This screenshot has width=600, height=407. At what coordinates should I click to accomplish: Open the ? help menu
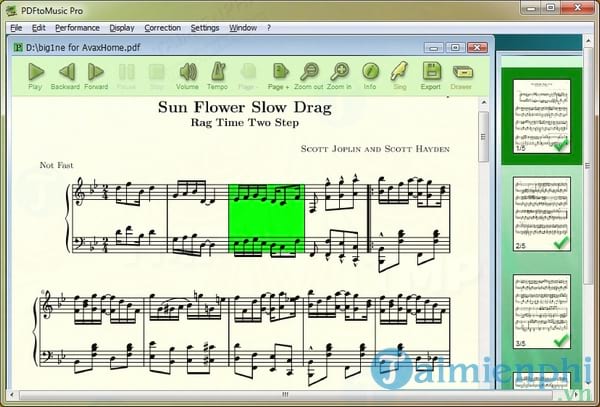coord(269,28)
